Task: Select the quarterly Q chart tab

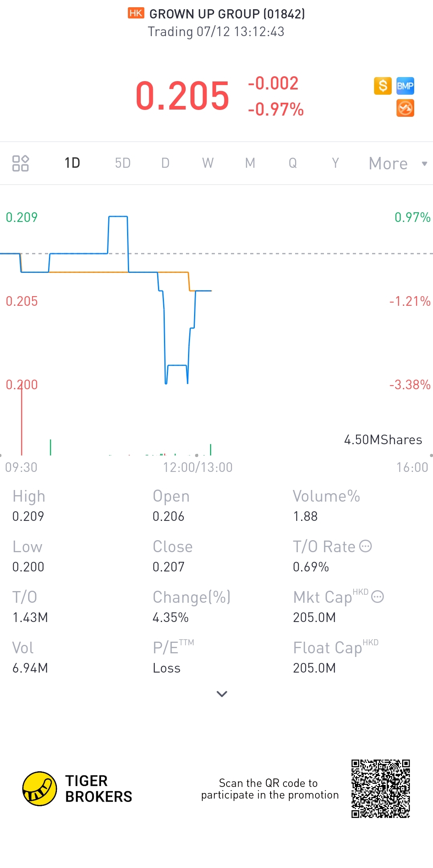Action: (x=293, y=163)
